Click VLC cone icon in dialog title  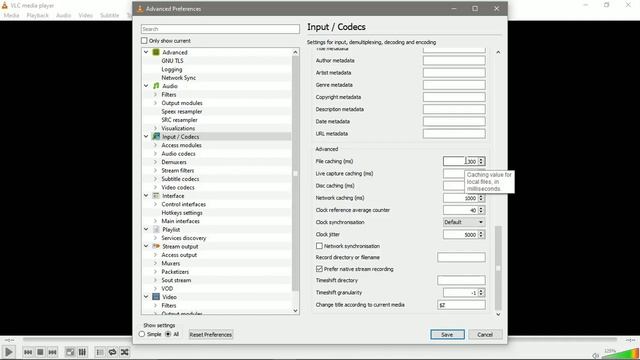[x=140, y=9]
